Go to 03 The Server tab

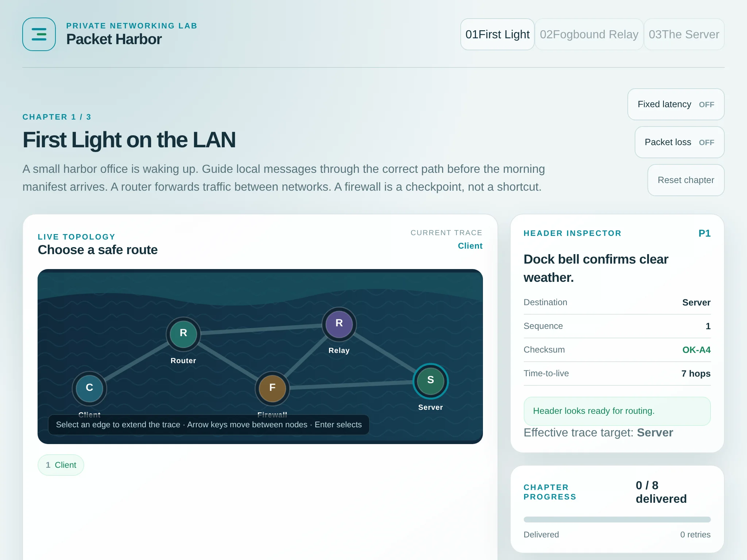(x=684, y=34)
